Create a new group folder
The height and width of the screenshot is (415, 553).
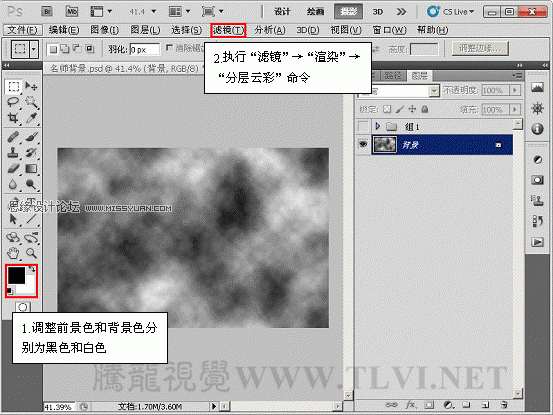[x=466, y=405]
